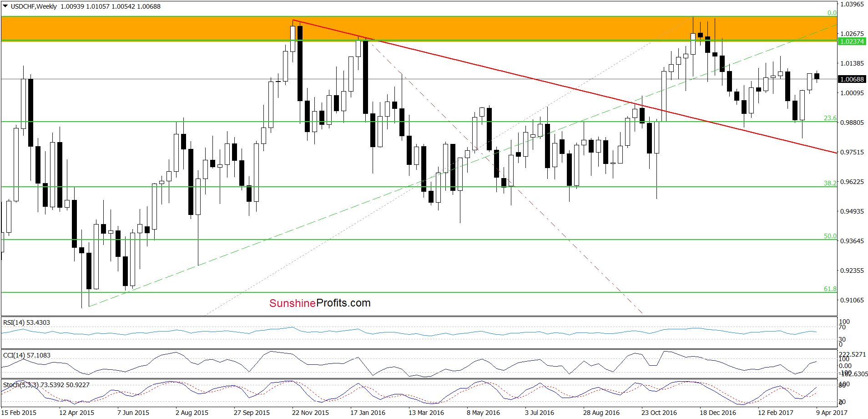
Task: Click the 22 Nov 2015 date label
Action: pyautogui.click(x=310, y=413)
